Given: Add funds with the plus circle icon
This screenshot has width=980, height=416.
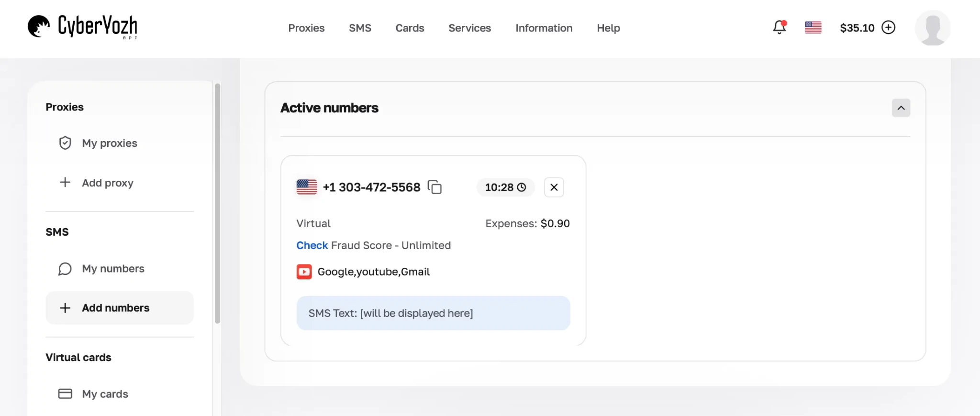Looking at the screenshot, I should pos(889,28).
